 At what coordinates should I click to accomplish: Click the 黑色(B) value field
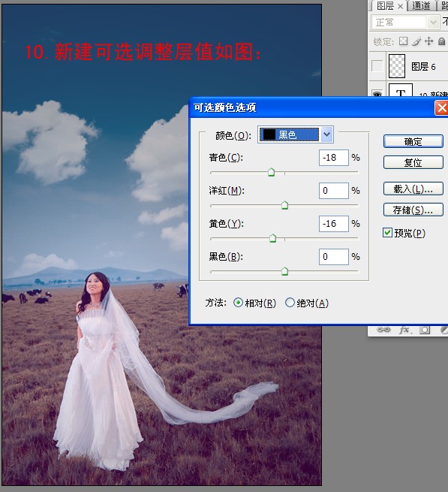click(x=334, y=257)
